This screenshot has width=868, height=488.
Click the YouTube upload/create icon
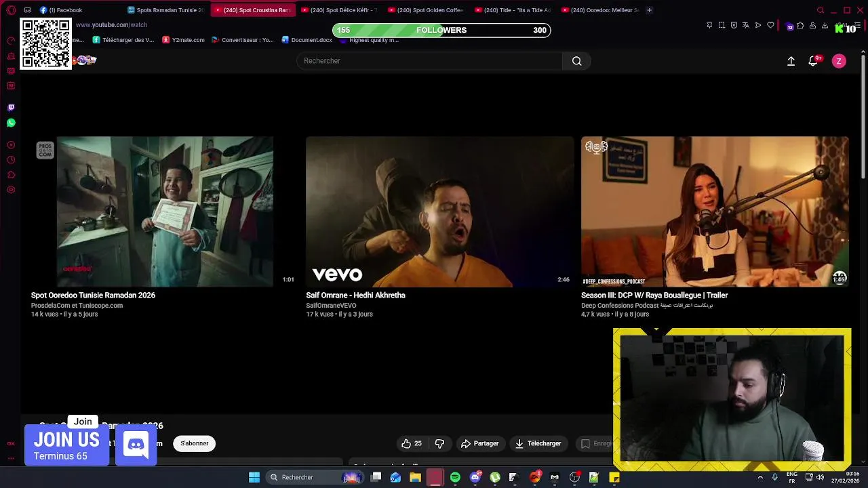tap(791, 61)
